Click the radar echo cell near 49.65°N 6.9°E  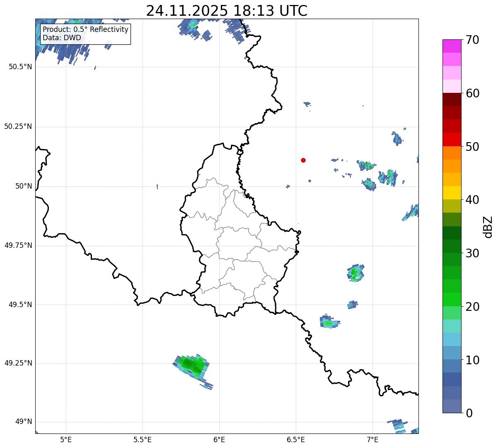click(x=355, y=273)
